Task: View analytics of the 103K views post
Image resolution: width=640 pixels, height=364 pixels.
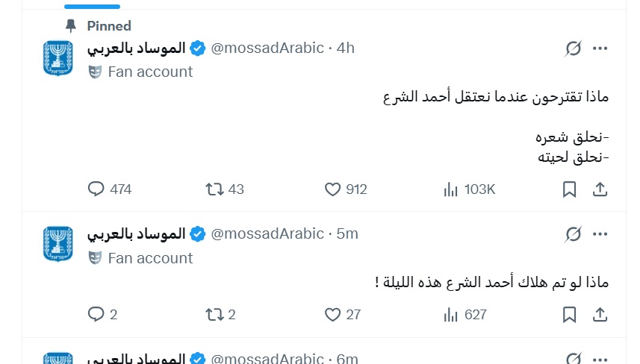Action: click(x=450, y=189)
